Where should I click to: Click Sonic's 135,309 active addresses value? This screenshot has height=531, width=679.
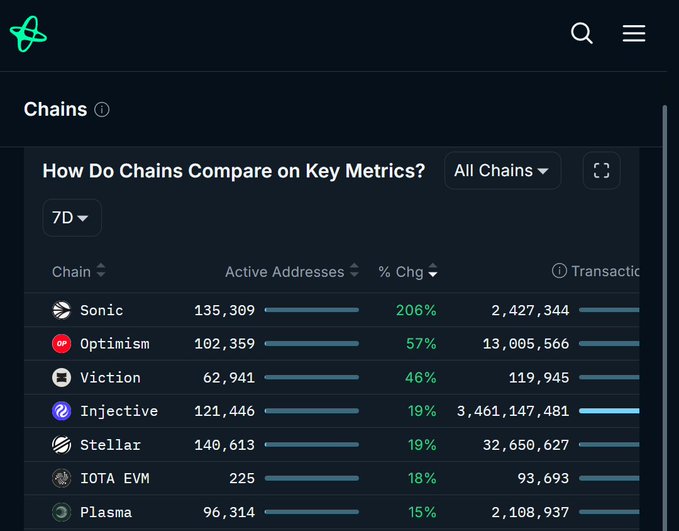tap(224, 310)
